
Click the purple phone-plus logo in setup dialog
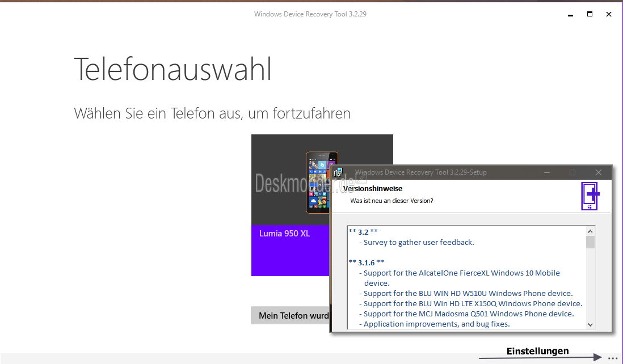tap(590, 196)
